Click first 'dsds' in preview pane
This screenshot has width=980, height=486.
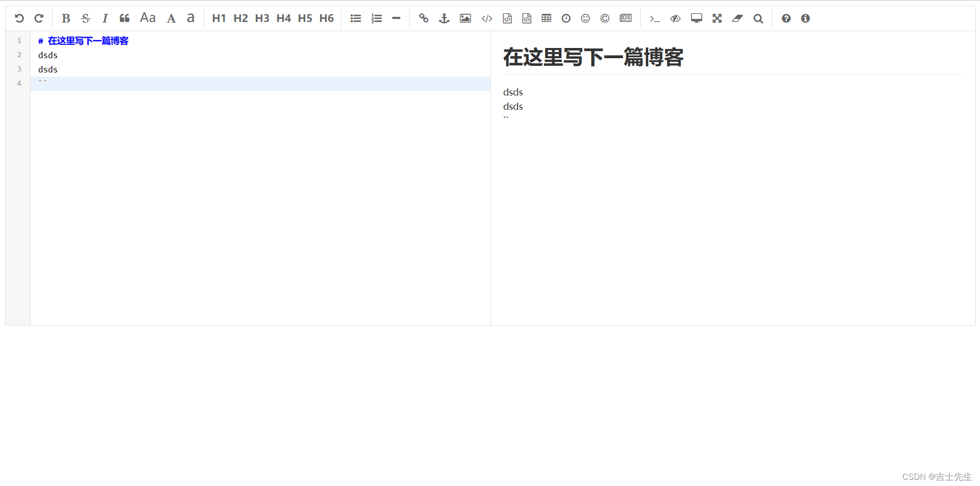pyautogui.click(x=513, y=92)
